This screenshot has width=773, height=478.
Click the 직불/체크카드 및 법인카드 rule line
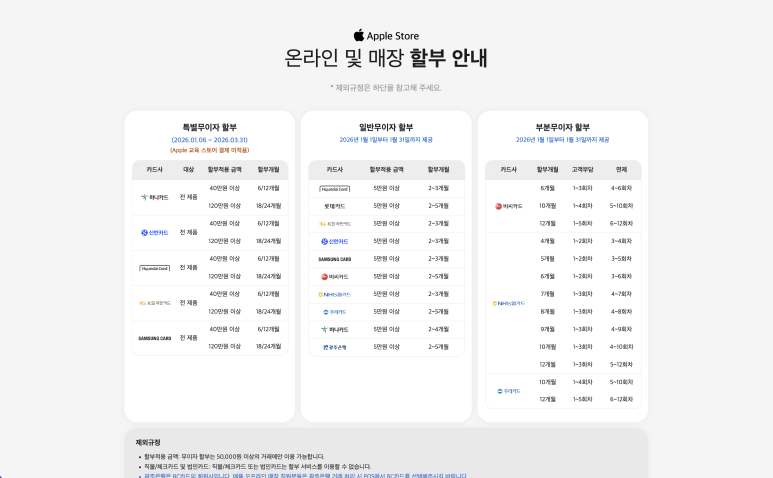coord(257,467)
